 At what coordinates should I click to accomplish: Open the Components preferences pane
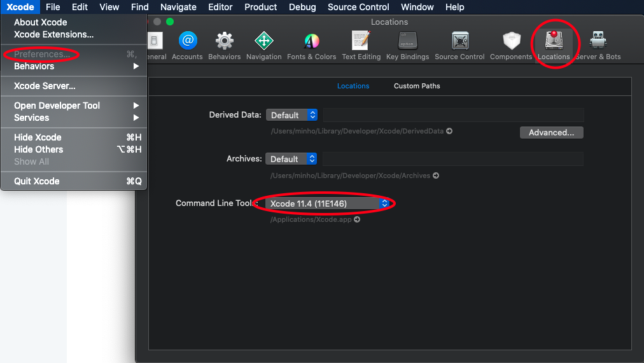click(511, 46)
